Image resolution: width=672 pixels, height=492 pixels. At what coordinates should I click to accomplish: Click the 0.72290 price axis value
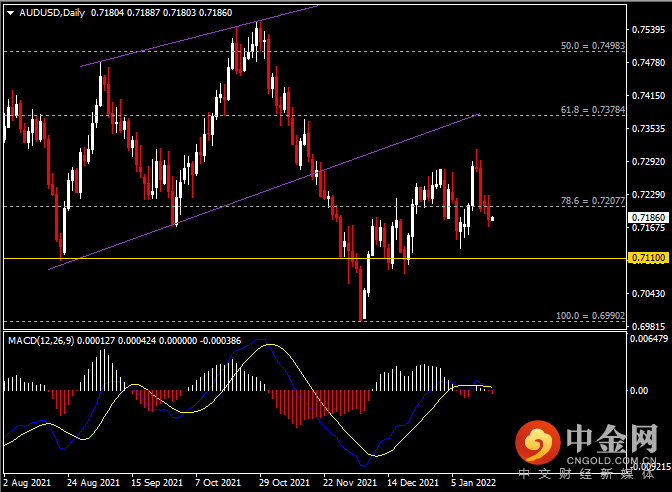pos(648,195)
